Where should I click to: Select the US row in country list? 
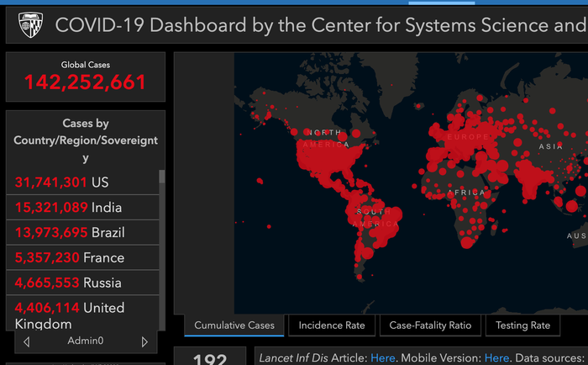(83, 182)
